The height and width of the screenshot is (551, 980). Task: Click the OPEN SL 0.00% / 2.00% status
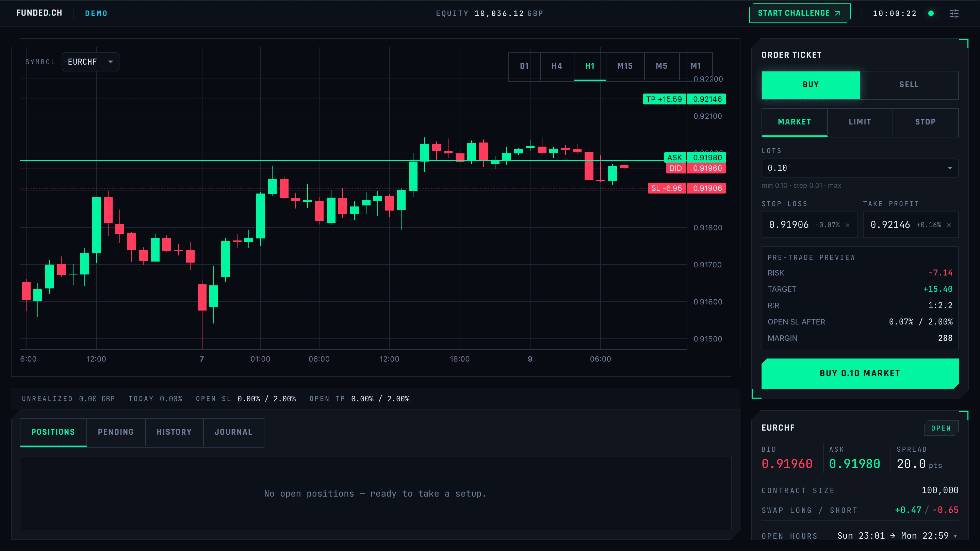(246, 399)
